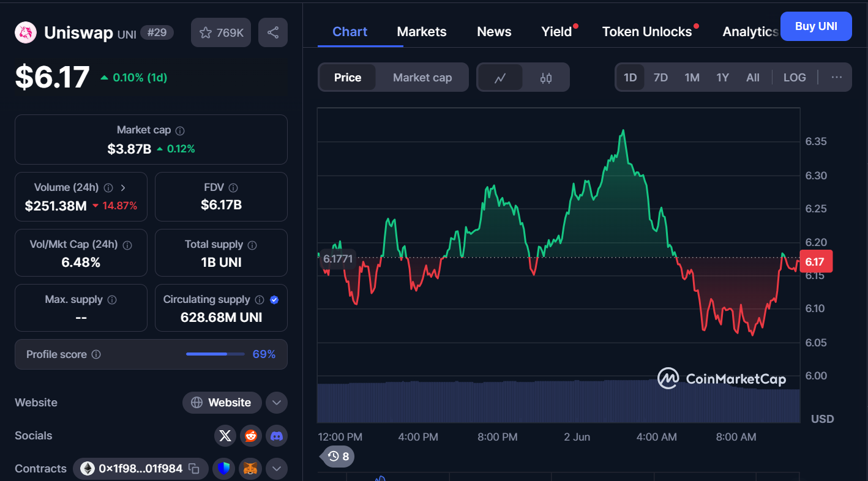Click the verified circulating supply badge

(x=274, y=300)
